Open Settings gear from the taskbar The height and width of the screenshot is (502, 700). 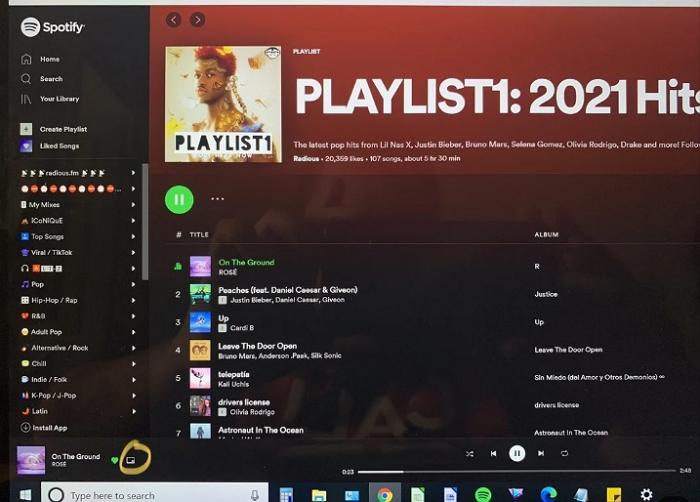tap(646, 494)
